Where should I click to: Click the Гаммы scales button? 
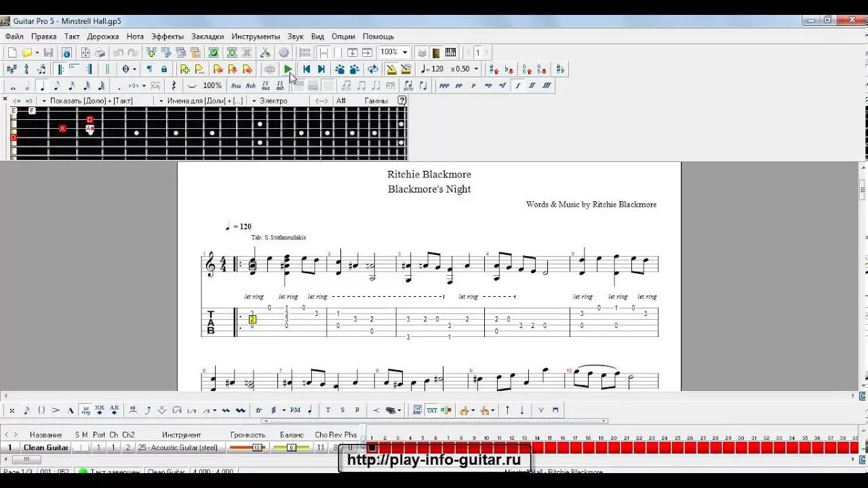tap(376, 101)
